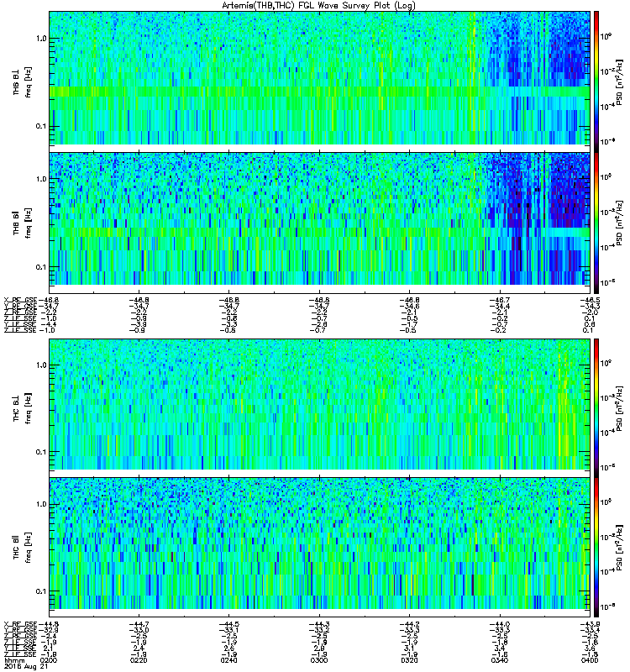Click the "-44.8" X_RE_GSE value under the THC panels
This screenshot has width=630, height=672.
click(x=48, y=624)
